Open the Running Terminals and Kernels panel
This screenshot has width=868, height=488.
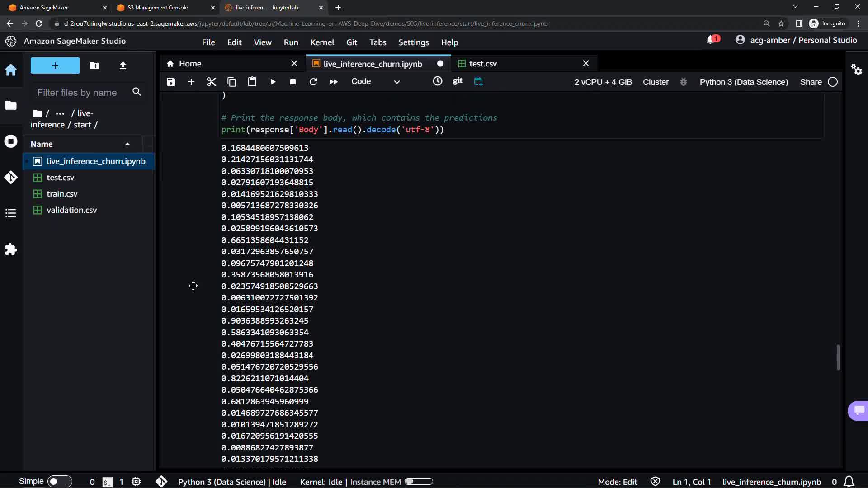click(11, 141)
